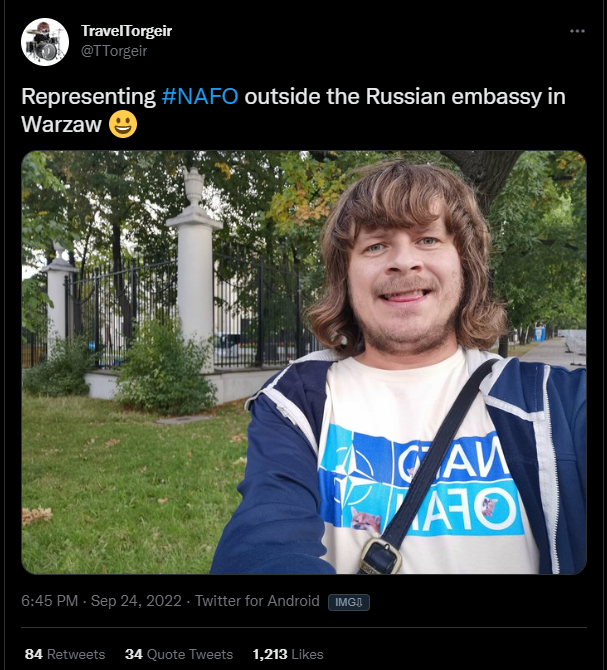
Task: Click the drum kit profile avatar
Action: (45, 42)
